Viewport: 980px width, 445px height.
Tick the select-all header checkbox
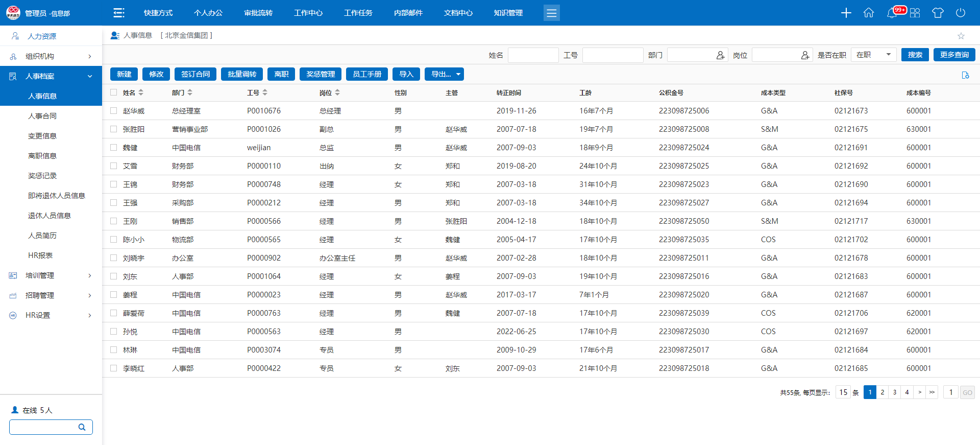pyautogui.click(x=114, y=92)
